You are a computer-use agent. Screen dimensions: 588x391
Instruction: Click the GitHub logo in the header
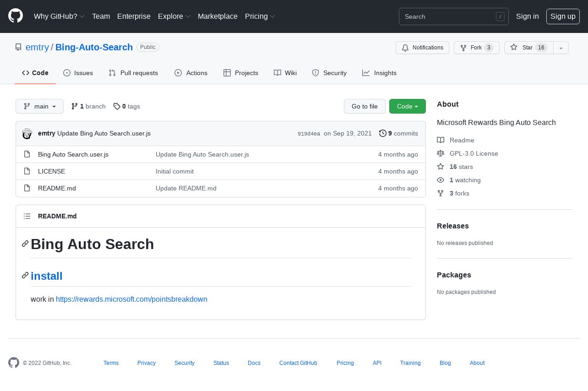coord(16,16)
